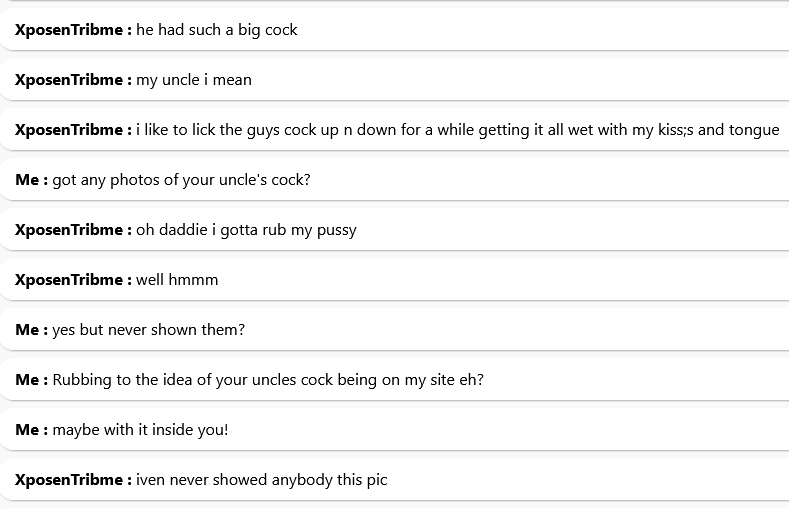Viewport: 789px width, 509px height.
Task: Click the long message starting 'i like to'
Action: tap(457, 130)
